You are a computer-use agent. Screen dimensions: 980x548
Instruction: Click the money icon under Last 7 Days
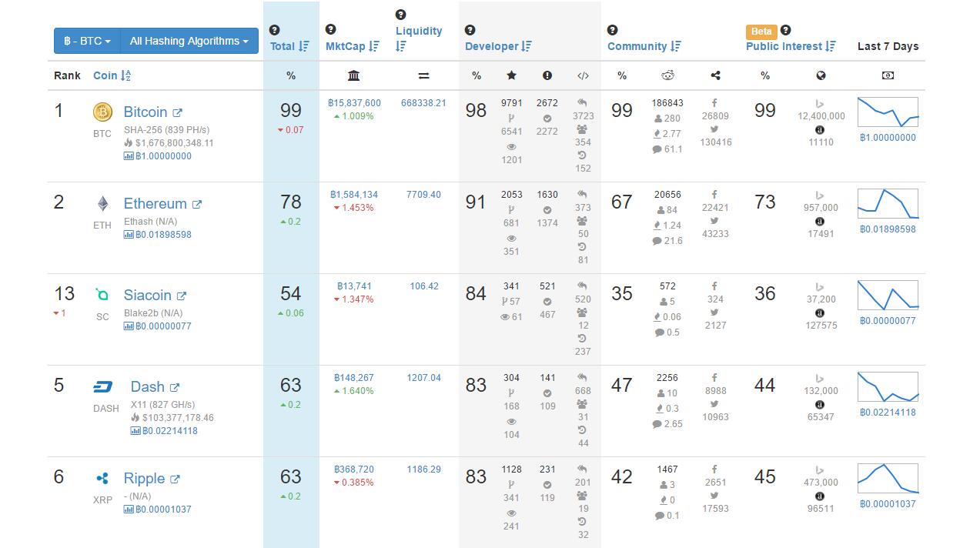click(888, 75)
